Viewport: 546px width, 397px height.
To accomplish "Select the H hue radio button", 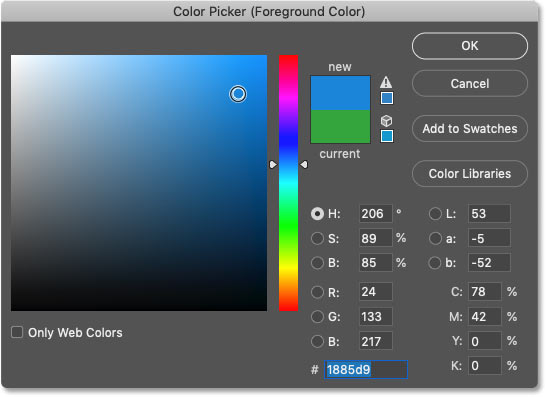I will [317, 213].
